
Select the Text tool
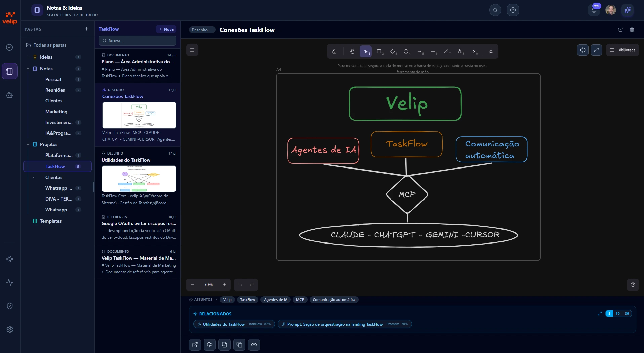460,51
